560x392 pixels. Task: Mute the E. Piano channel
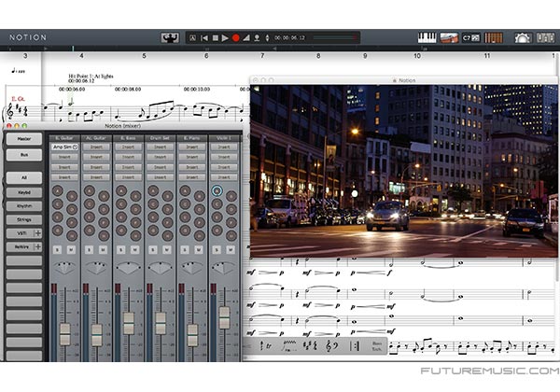(x=199, y=250)
